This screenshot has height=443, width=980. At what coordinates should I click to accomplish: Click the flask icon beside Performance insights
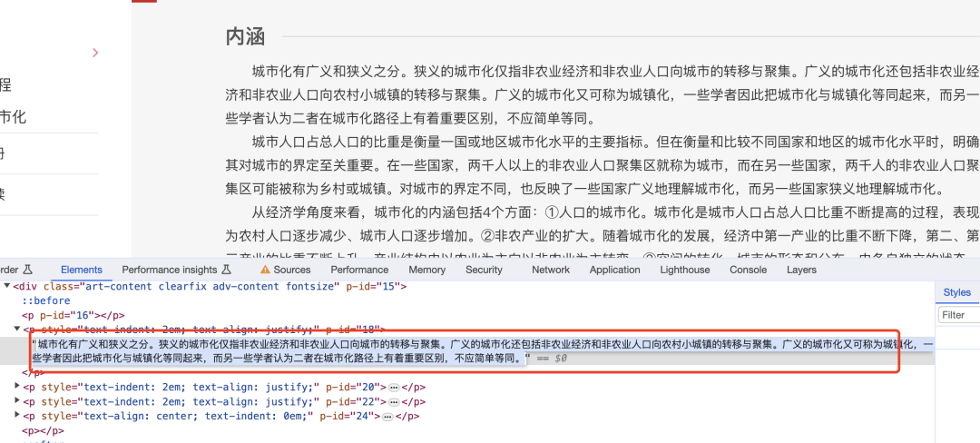click(x=224, y=270)
